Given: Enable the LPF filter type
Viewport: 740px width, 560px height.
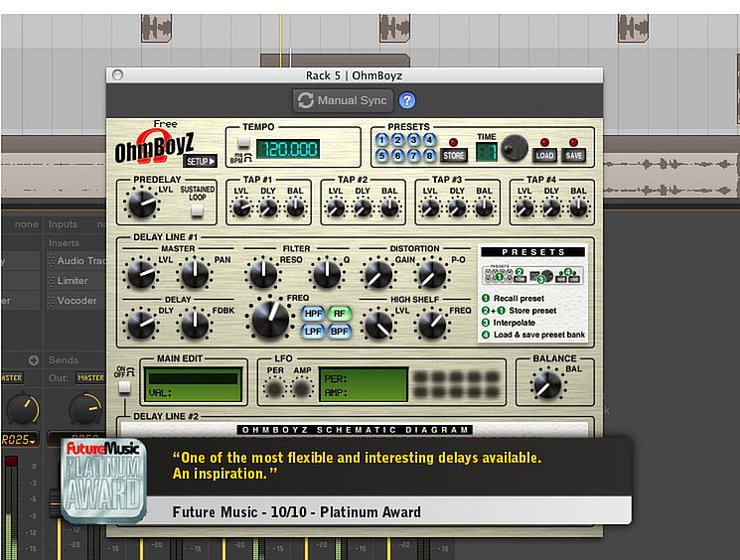Looking at the screenshot, I should click(313, 331).
